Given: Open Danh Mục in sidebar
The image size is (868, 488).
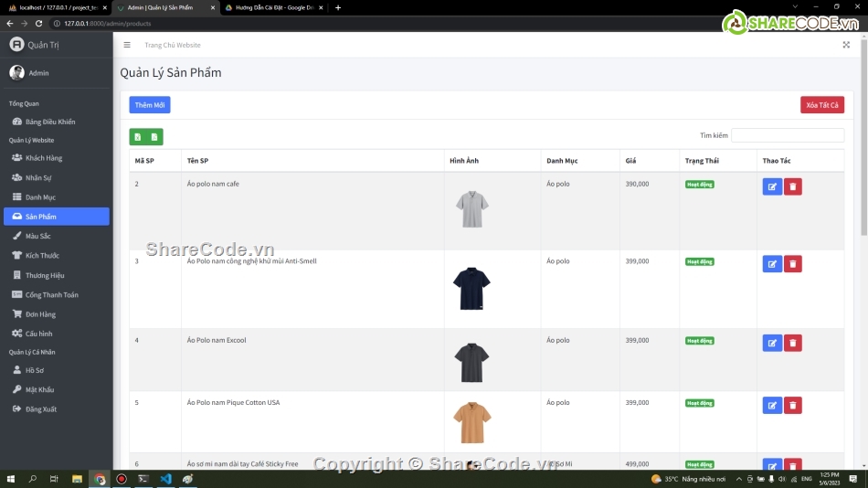Looking at the screenshot, I should (57, 197).
